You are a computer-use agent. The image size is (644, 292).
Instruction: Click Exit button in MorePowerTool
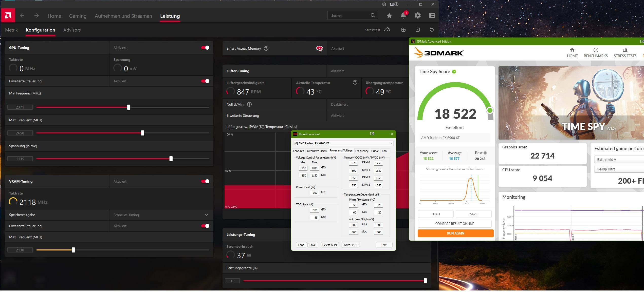(x=384, y=245)
